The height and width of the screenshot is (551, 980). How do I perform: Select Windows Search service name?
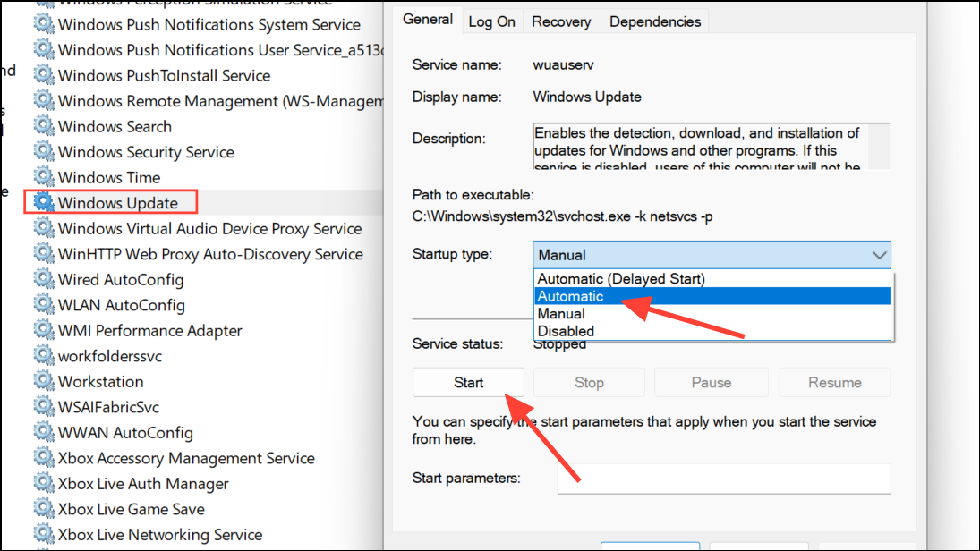(115, 127)
